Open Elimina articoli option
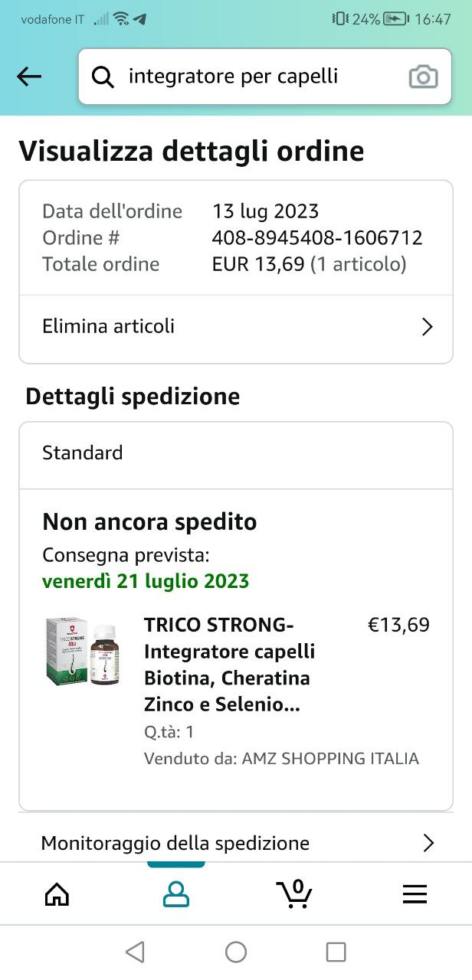 click(x=108, y=326)
